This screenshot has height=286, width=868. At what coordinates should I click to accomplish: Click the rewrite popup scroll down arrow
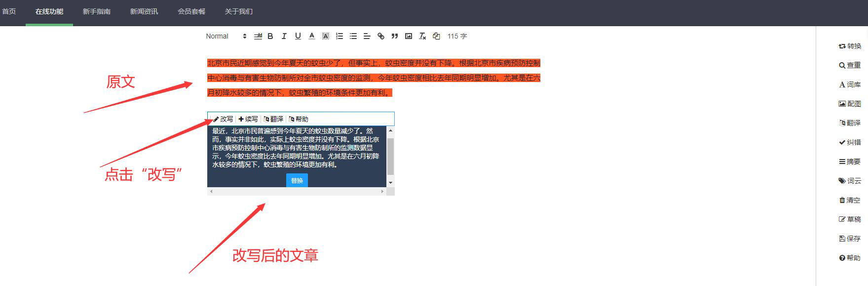pos(391,183)
